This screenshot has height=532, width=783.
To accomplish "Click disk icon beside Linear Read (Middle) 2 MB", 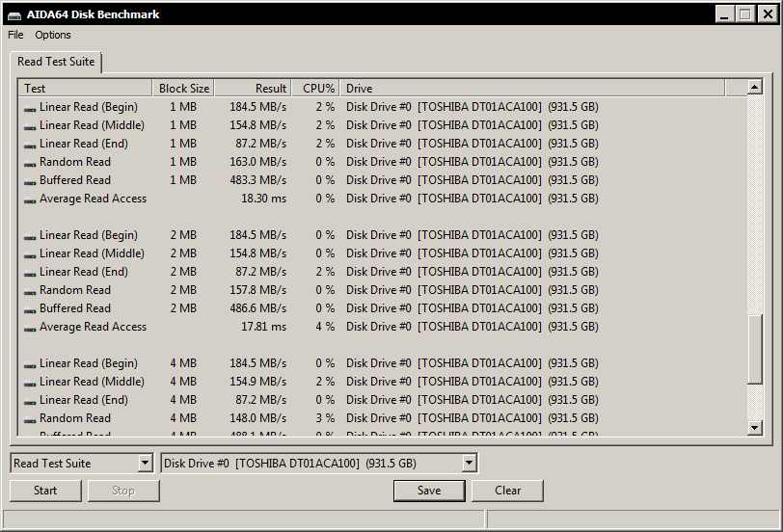I will tap(30, 255).
